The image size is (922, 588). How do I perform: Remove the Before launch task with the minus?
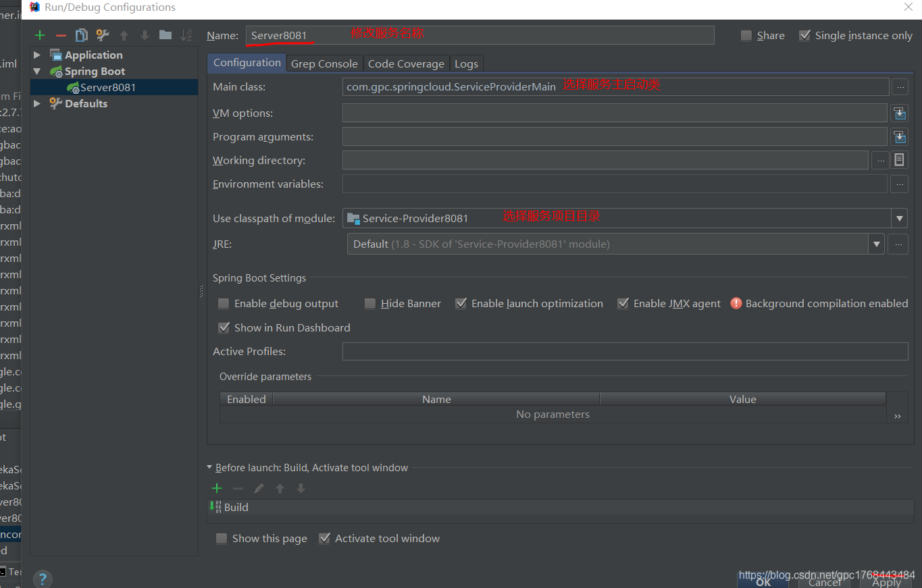238,488
